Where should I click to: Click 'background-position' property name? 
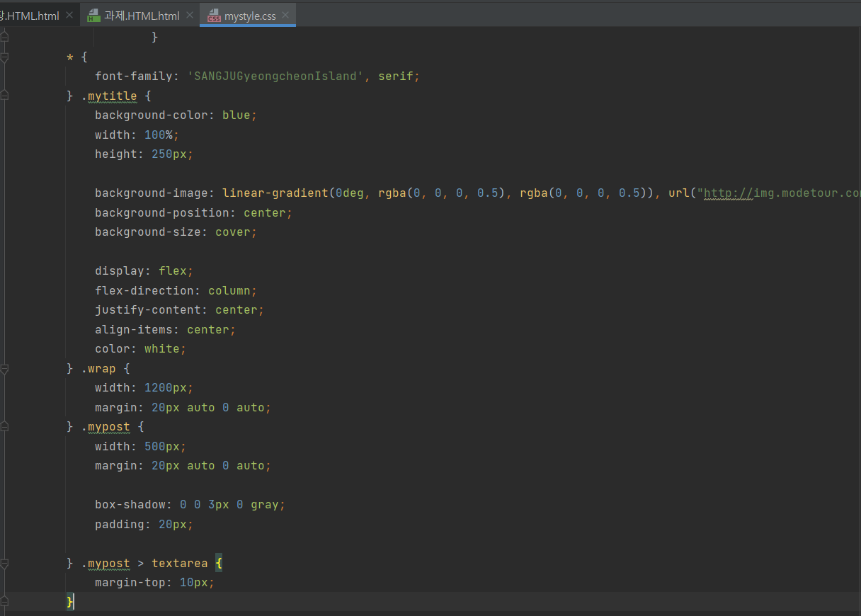(162, 212)
